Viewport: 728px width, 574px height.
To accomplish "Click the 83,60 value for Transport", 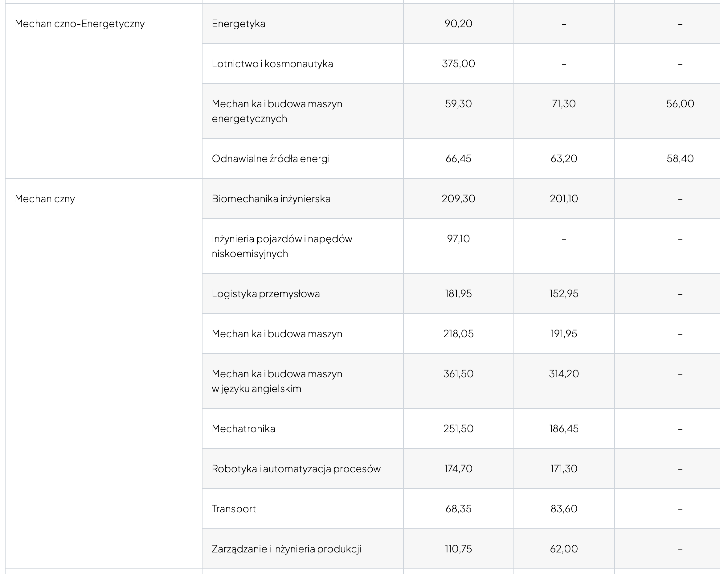I will (564, 509).
